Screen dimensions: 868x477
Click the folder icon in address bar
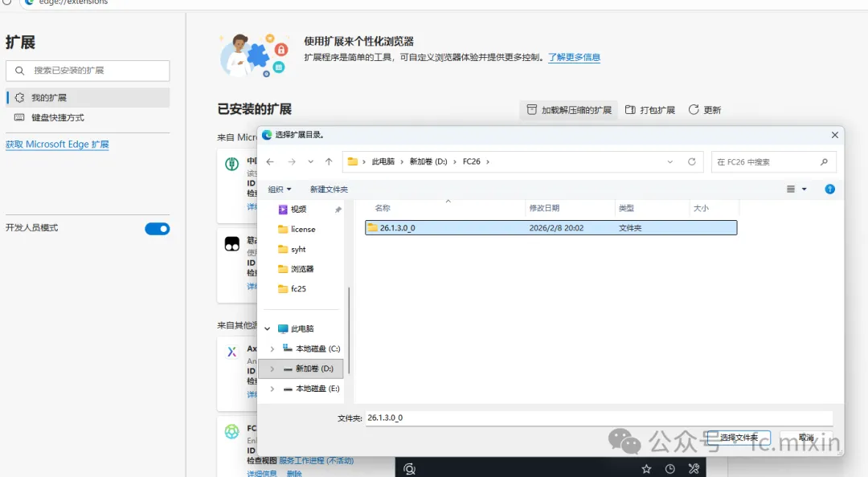click(x=353, y=161)
